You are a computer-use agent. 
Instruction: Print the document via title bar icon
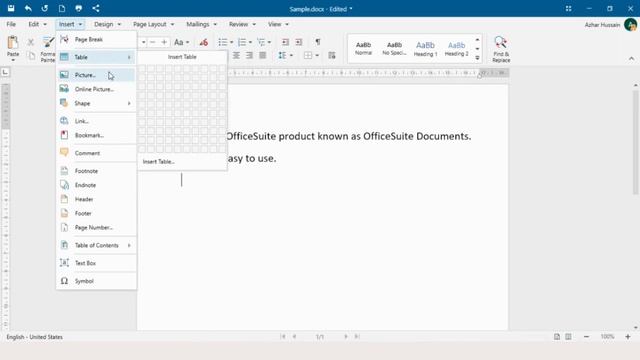pos(79,8)
